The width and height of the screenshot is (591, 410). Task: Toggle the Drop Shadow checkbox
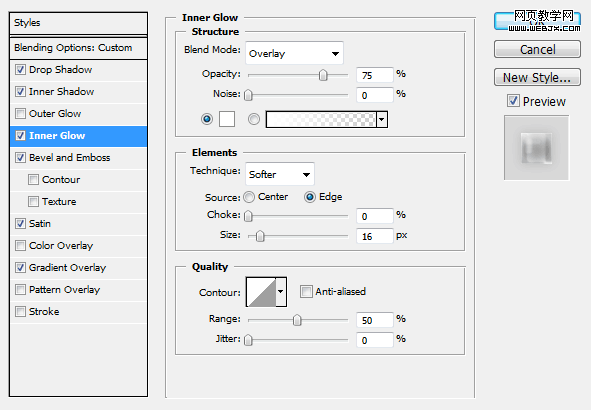[20, 70]
